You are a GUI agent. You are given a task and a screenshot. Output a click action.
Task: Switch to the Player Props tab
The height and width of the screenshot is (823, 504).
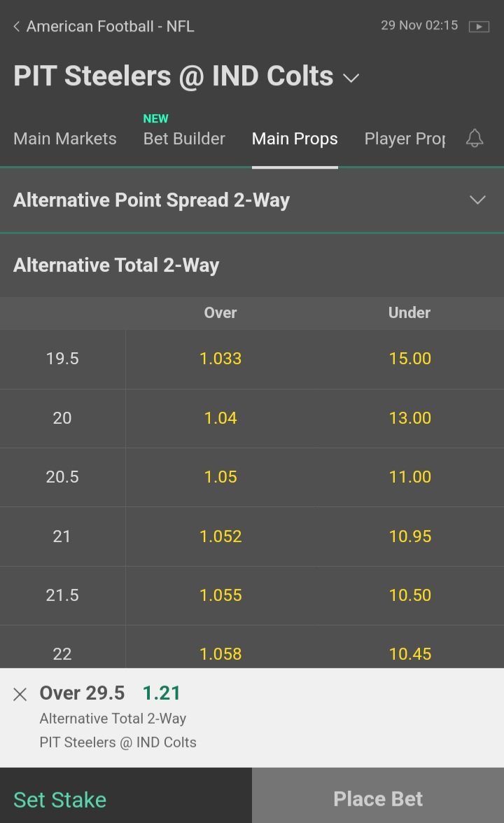(x=405, y=139)
